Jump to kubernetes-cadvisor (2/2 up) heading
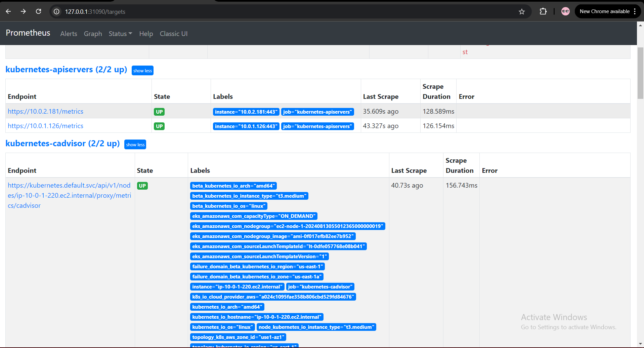The height and width of the screenshot is (348, 644). point(62,144)
